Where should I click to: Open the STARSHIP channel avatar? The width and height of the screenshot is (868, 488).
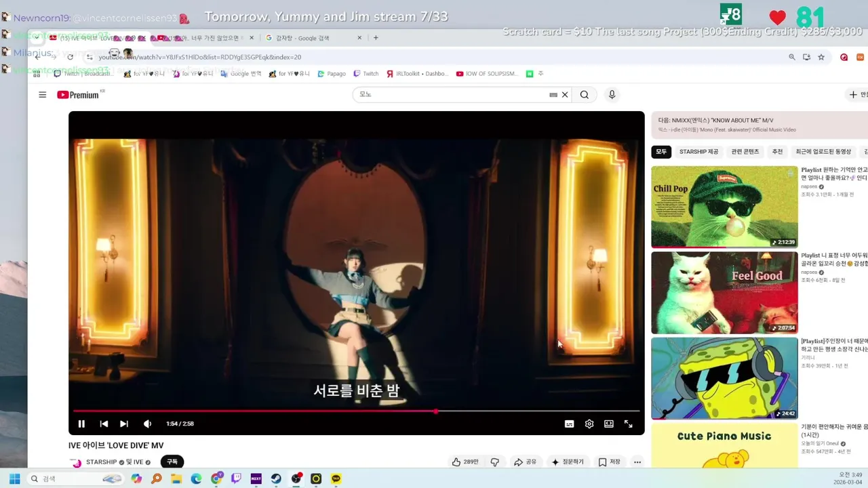tap(76, 462)
